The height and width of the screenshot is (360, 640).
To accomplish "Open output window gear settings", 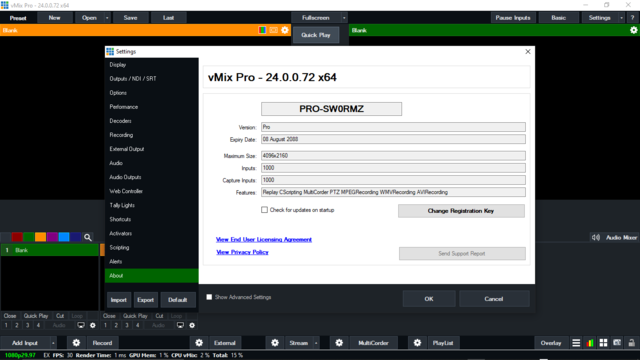I will (633, 30).
